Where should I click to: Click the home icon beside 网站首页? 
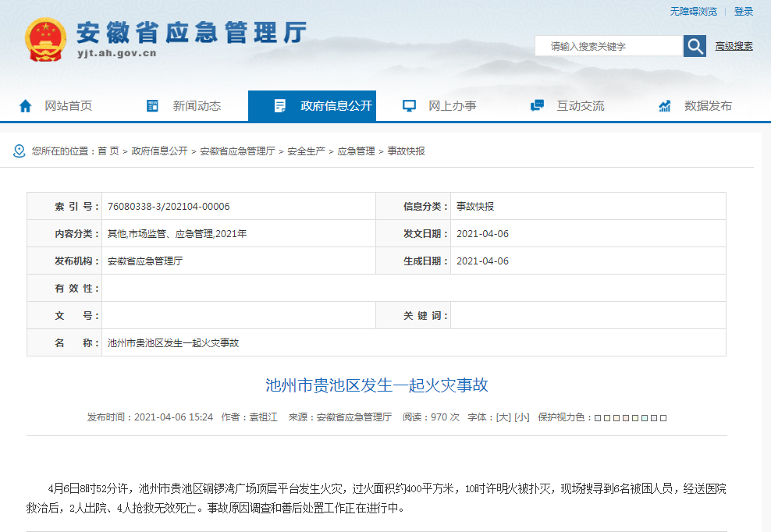click(x=26, y=106)
